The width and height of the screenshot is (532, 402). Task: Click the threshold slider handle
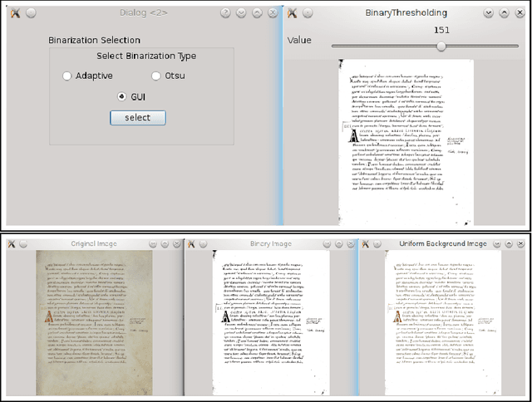point(441,47)
